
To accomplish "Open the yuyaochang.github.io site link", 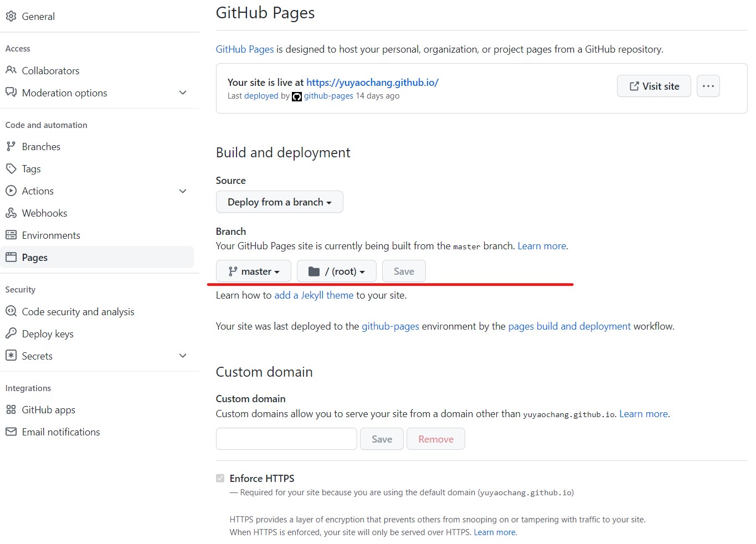I will [x=372, y=82].
